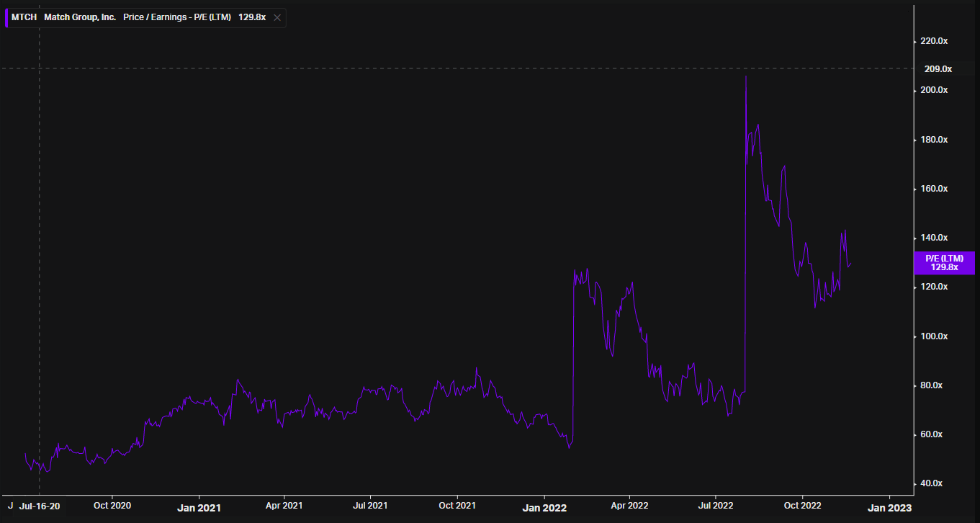980x523 pixels.
Task: Click the Jan 2022 x-axis label
Action: 544,507
